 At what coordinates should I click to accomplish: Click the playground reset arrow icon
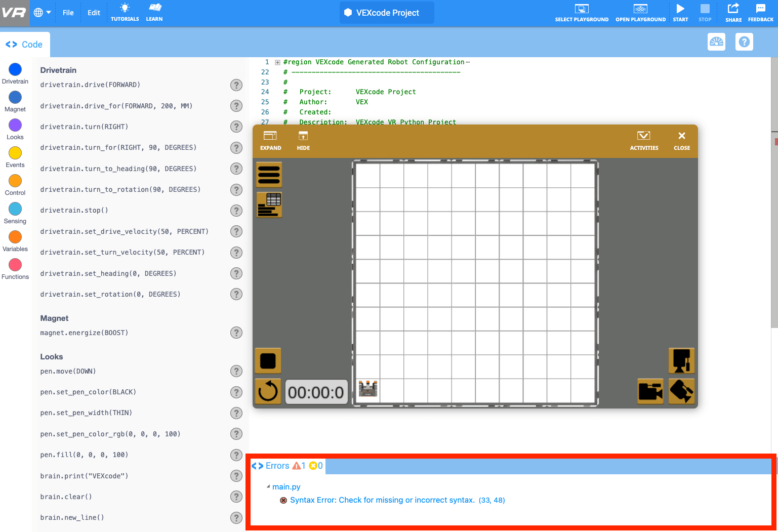pyautogui.click(x=268, y=391)
